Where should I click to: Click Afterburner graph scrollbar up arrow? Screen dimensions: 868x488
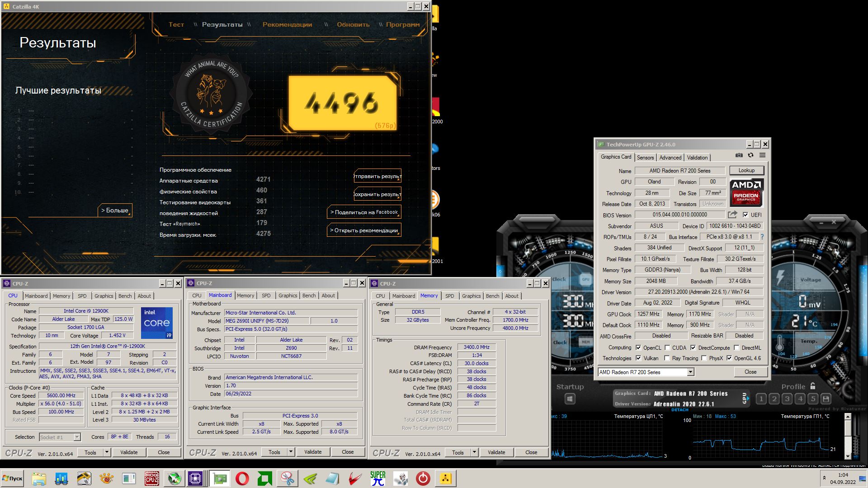848,417
